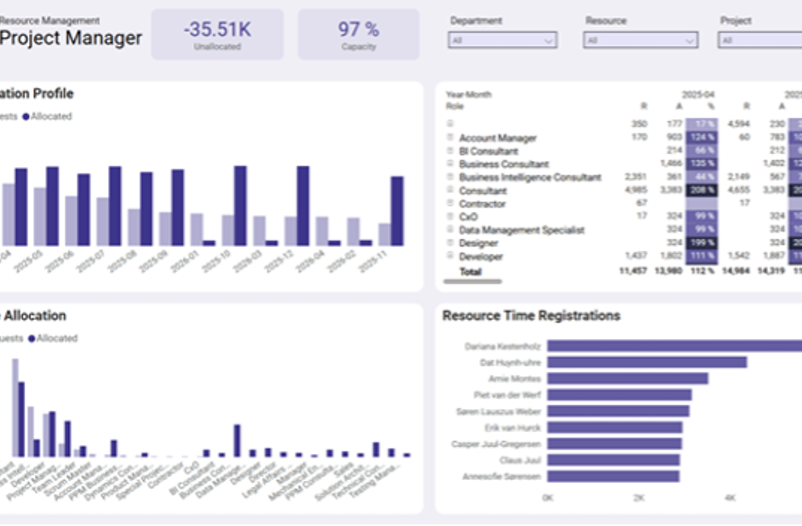This screenshot has width=802, height=526.
Task: Select the 97 % Capacity card
Action: coord(358,34)
